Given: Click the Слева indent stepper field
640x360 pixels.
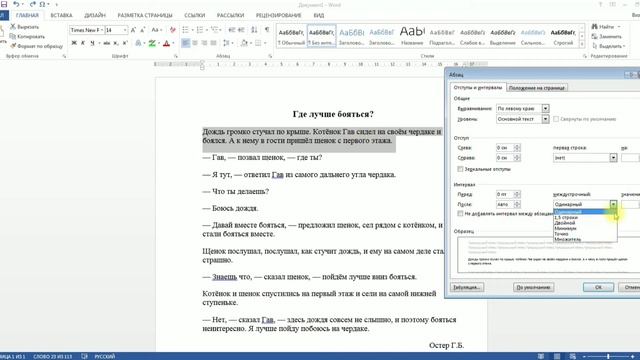Looking at the screenshot, I should coord(508,147).
